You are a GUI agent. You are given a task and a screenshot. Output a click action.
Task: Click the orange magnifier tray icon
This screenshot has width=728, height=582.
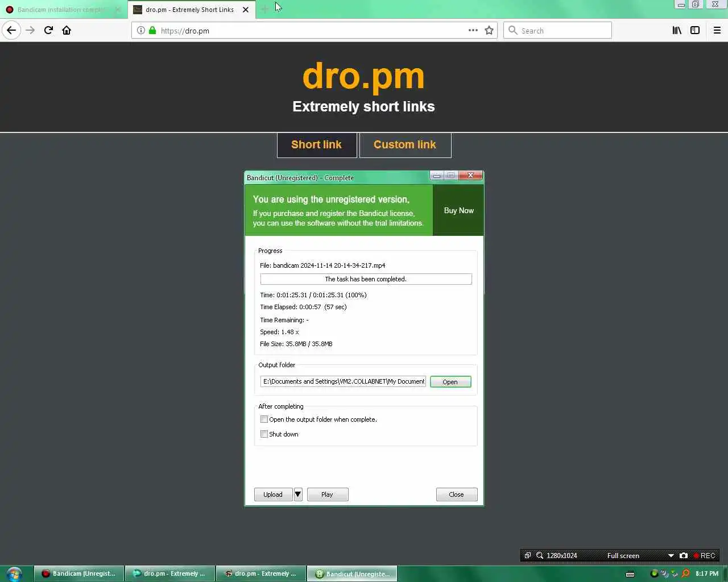click(685, 573)
